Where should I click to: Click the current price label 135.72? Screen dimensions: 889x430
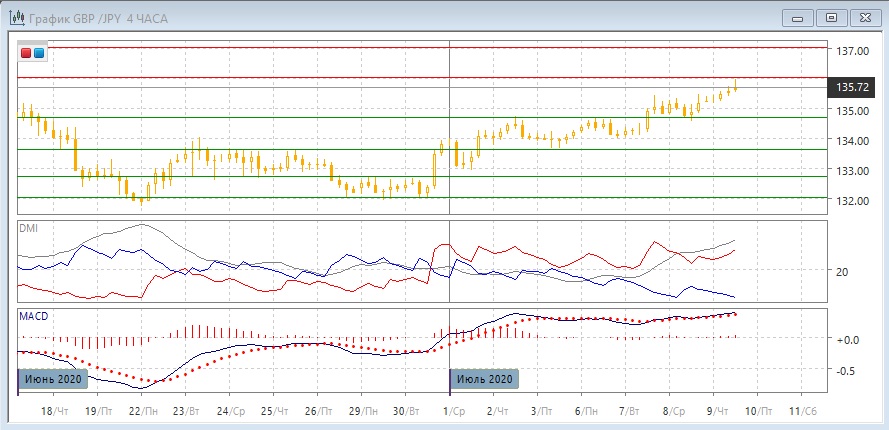[851, 88]
